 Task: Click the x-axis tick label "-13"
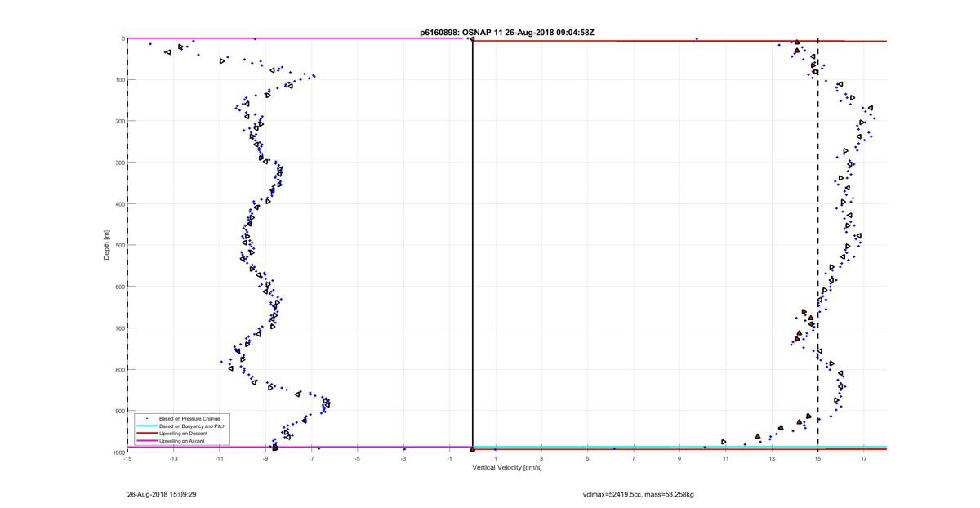click(173, 458)
